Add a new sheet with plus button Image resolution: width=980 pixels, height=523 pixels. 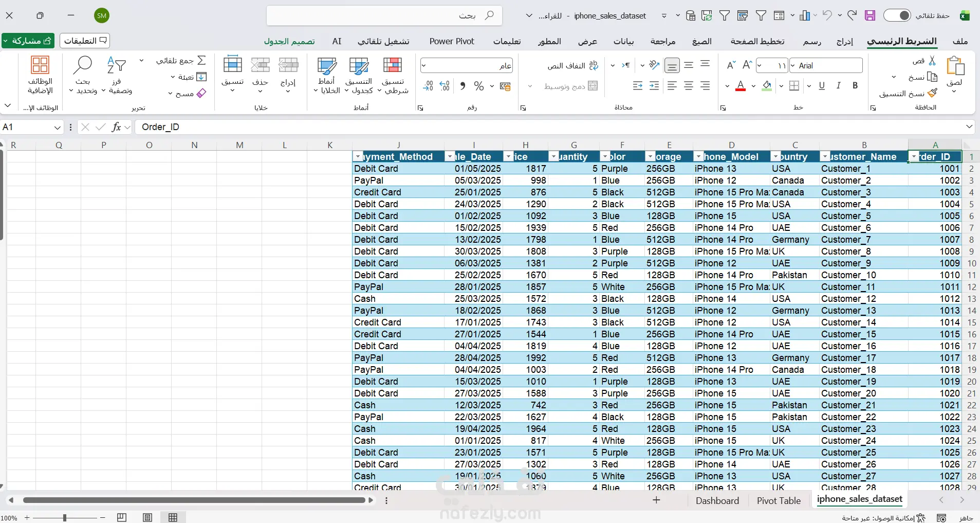point(656,500)
